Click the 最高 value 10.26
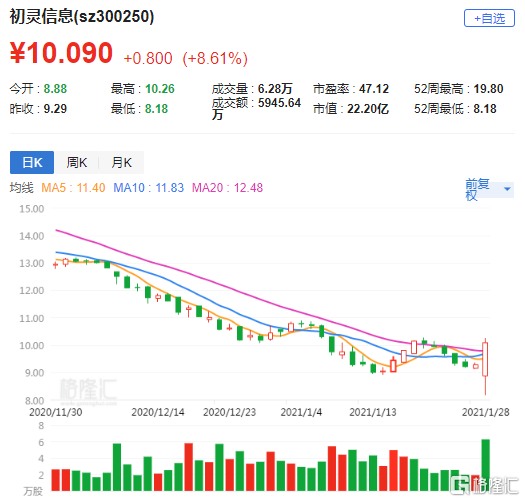The width and height of the screenshot is (525, 502). click(160, 89)
